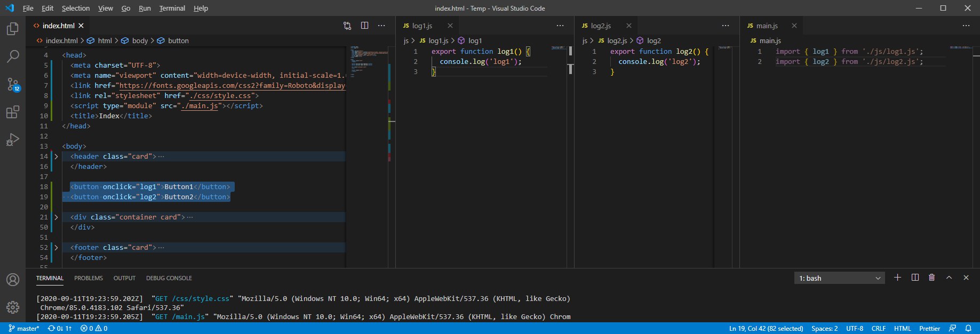The width and height of the screenshot is (980, 334).
Task: Open the Terminal menu
Action: pos(172,8)
